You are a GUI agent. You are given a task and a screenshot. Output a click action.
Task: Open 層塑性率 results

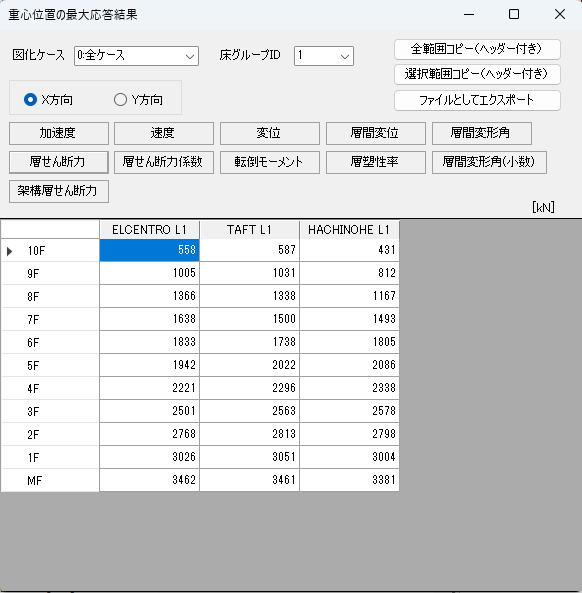coord(376,162)
